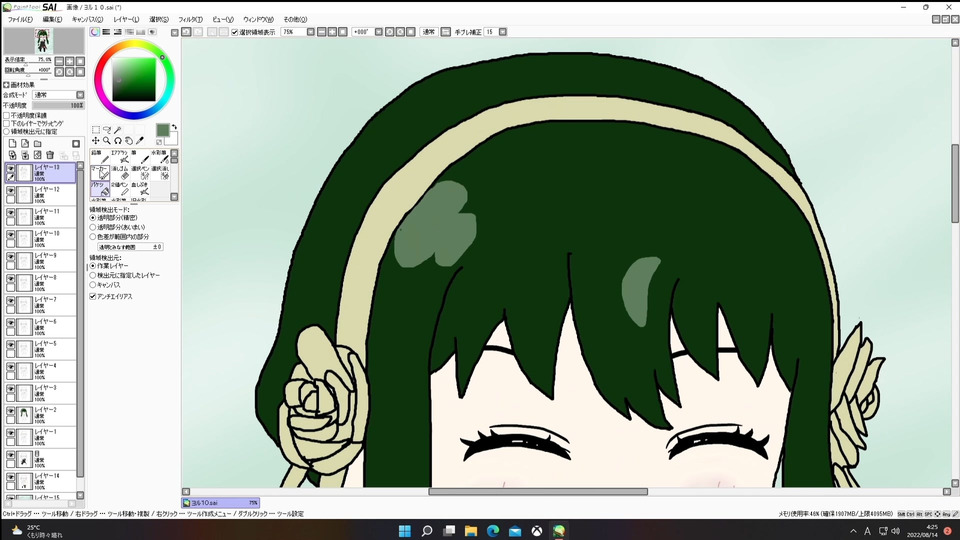Viewport: 960px width, 540px height.
Task: Show the color wheel panel
Action: pyautogui.click(x=95, y=32)
